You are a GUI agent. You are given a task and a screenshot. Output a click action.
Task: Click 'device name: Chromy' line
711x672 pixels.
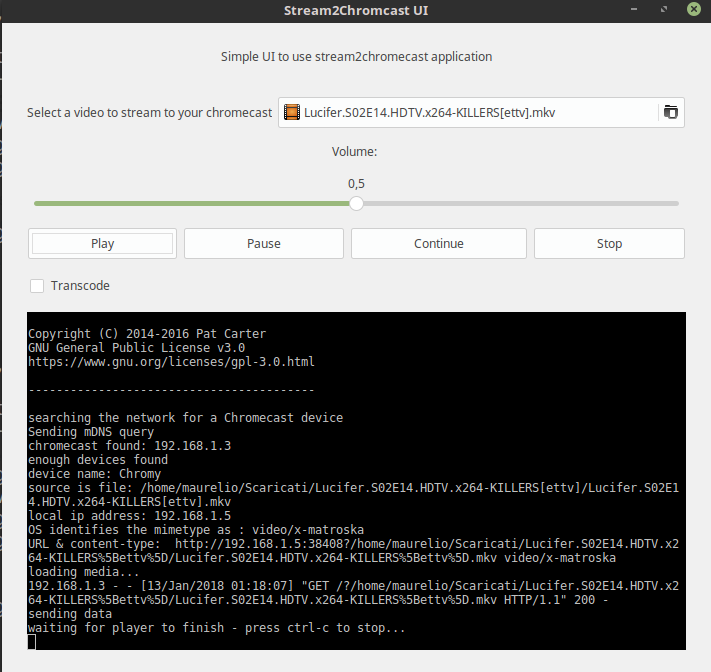[x=94, y=474]
